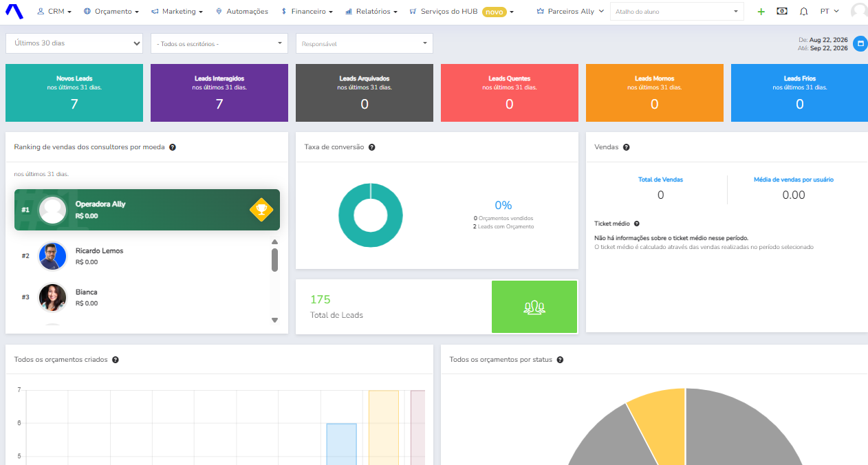The width and height of the screenshot is (868, 465).
Task: Click Ricardo Lemos's profile photo
Action: pyautogui.click(x=52, y=256)
